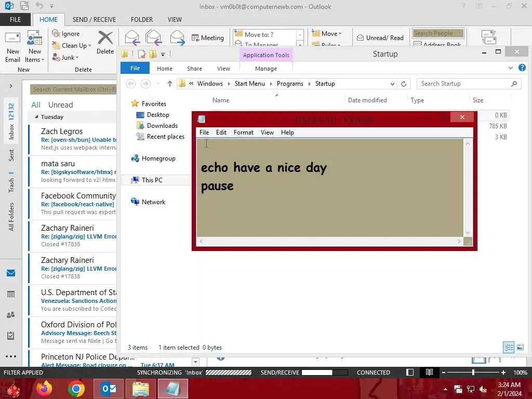Switch Outlook to Normal view layout
The height and width of the screenshot is (399, 532).
(x=410, y=372)
